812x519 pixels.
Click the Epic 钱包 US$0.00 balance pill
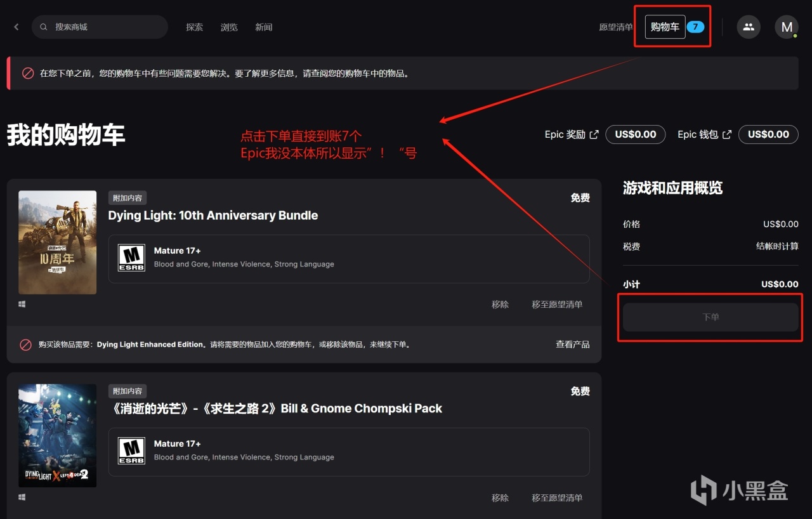pyautogui.click(x=769, y=135)
